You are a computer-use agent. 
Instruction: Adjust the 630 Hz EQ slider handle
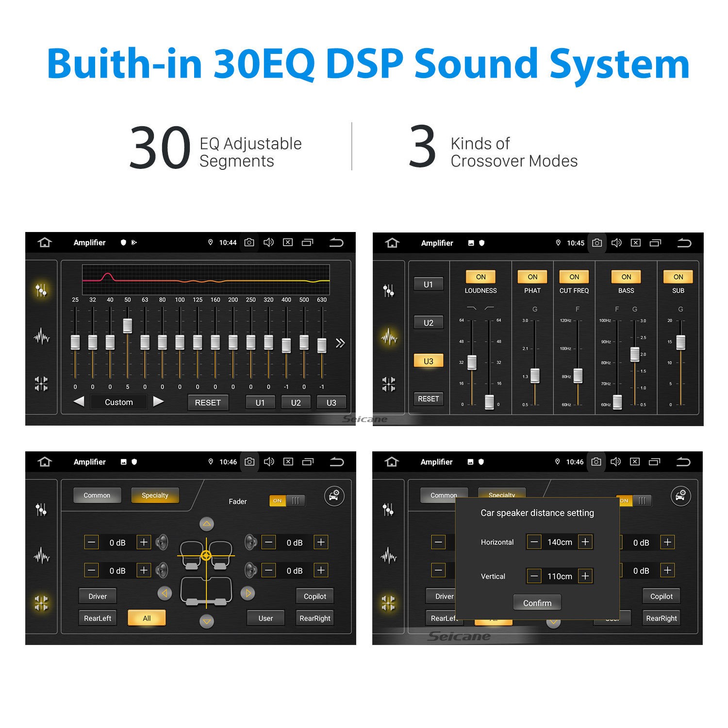point(322,345)
